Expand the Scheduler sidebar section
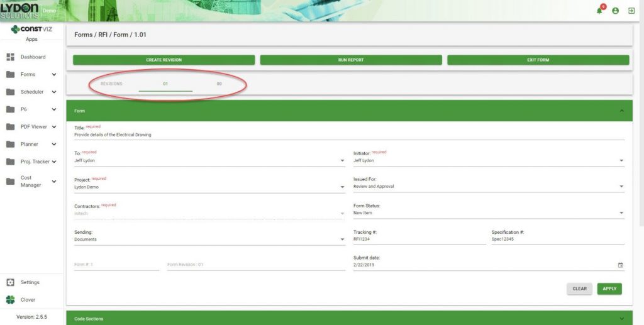644x325 pixels. click(54, 92)
